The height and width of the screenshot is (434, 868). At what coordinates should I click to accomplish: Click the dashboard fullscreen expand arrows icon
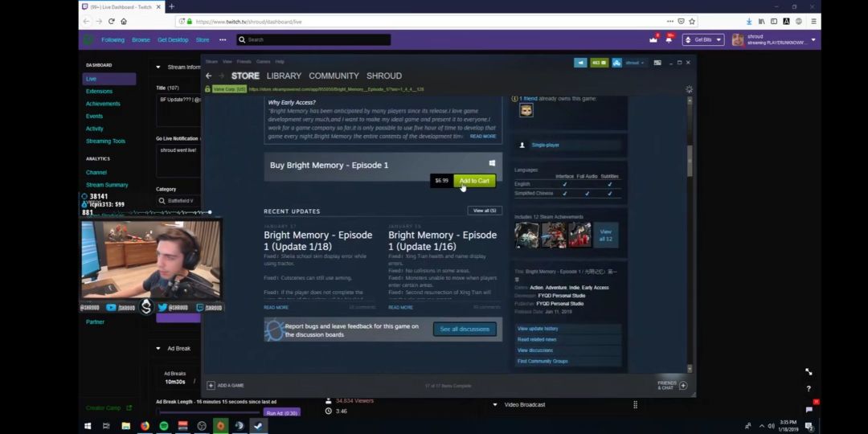pos(809,372)
